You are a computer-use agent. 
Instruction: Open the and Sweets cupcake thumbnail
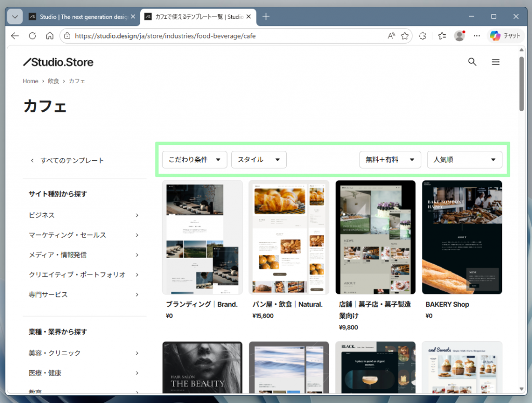[x=462, y=367]
